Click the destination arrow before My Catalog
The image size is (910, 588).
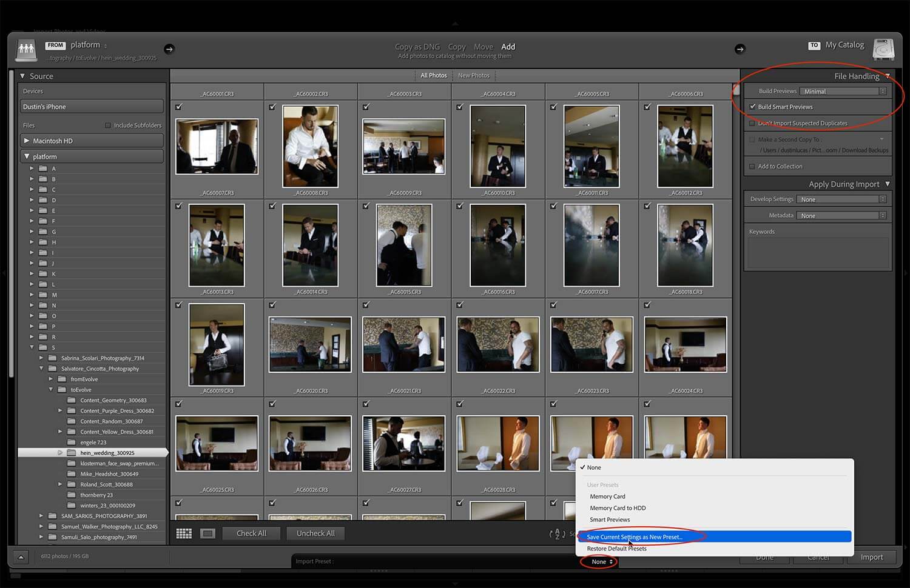coord(740,49)
